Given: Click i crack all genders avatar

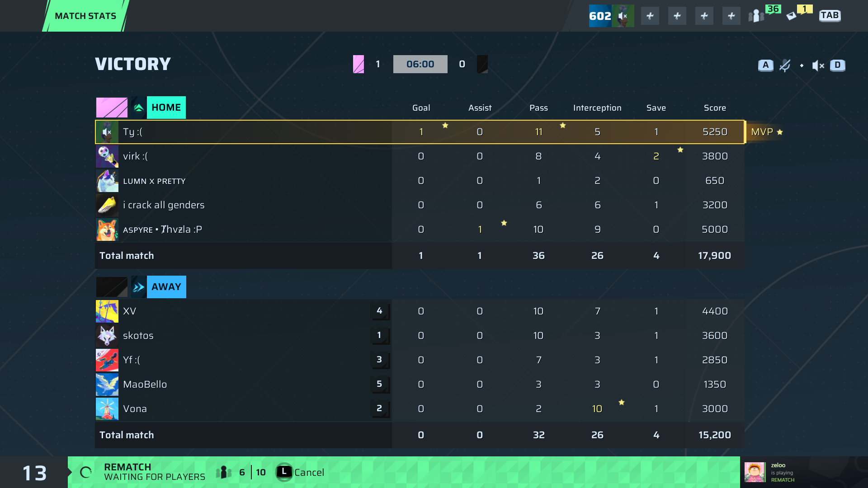Looking at the screenshot, I should [107, 205].
